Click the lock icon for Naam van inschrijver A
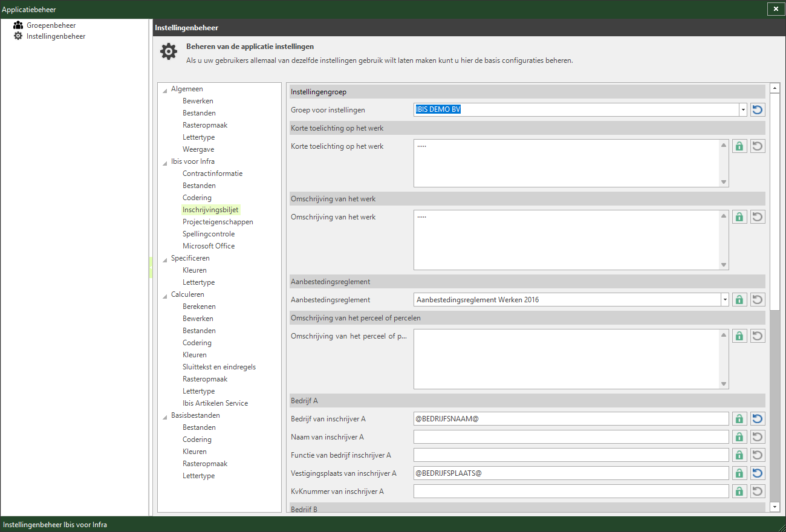786x532 pixels. pyautogui.click(x=739, y=436)
